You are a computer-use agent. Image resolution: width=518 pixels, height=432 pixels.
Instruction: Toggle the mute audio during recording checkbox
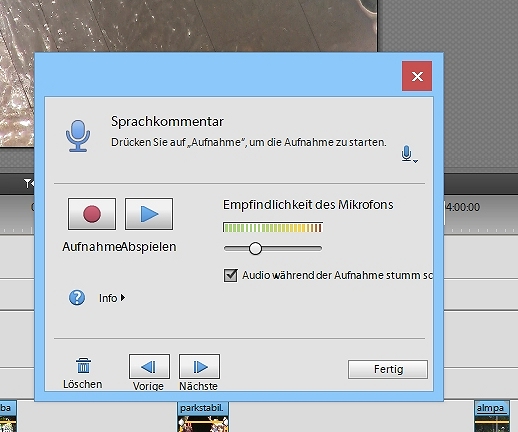tap(230, 275)
